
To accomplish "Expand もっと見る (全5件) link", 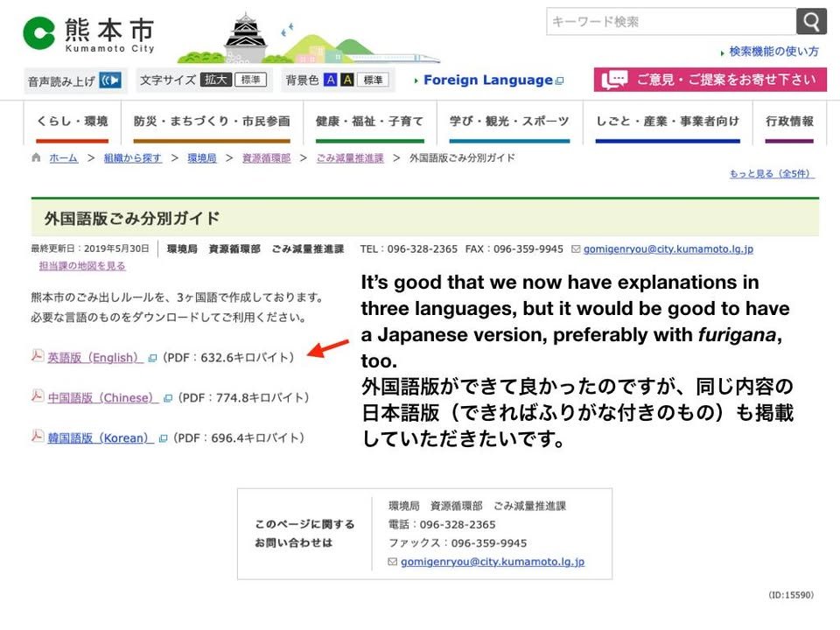I will 771,174.
